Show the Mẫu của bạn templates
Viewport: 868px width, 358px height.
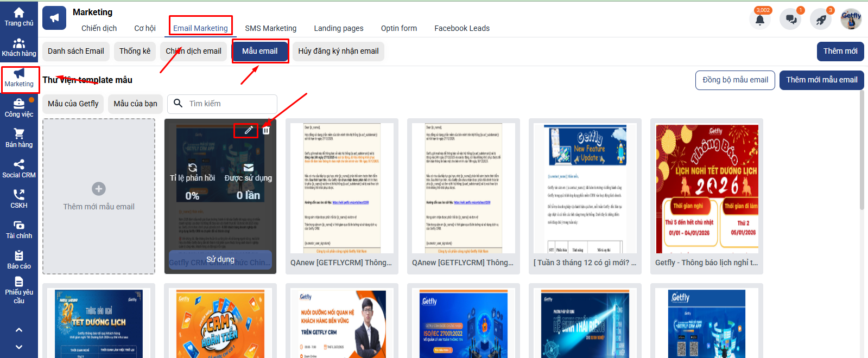(x=135, y=104)
